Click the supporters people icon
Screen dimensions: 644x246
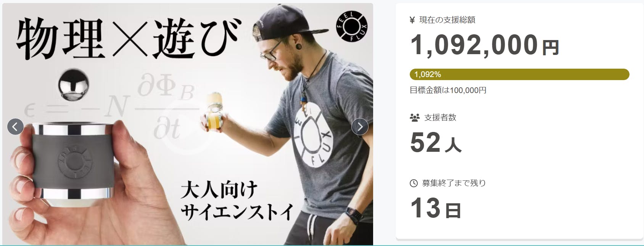tap(414, 117)
